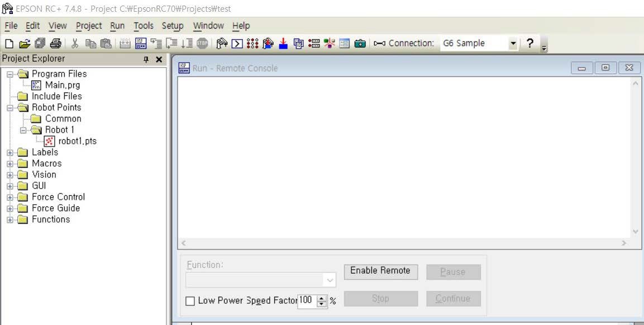Expand the GUI folder
The image size is (644, 325).
[10, 186]
